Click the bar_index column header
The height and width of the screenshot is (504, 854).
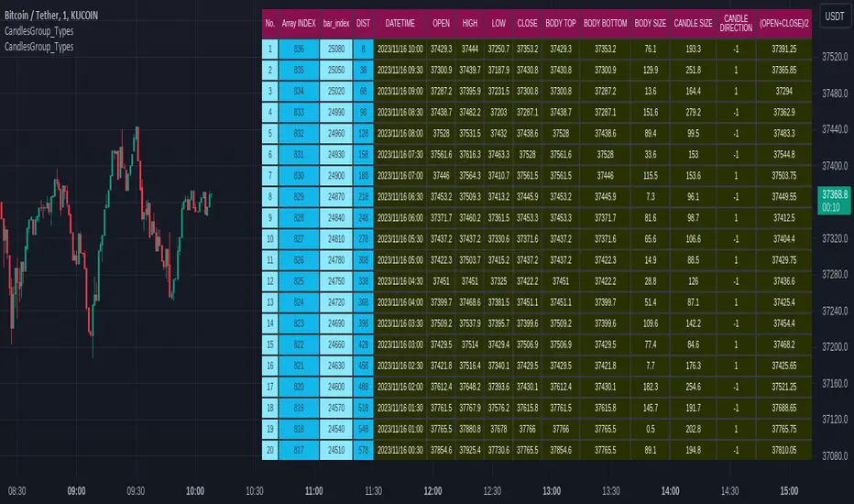pyautogui.click(x=337, y=22)
